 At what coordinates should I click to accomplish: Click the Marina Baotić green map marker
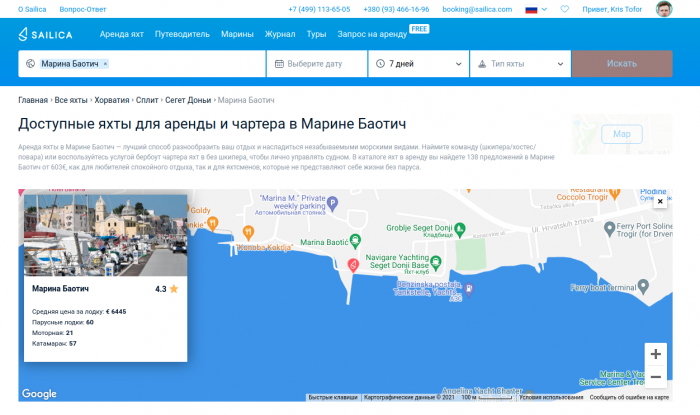(x=355, y=241)
